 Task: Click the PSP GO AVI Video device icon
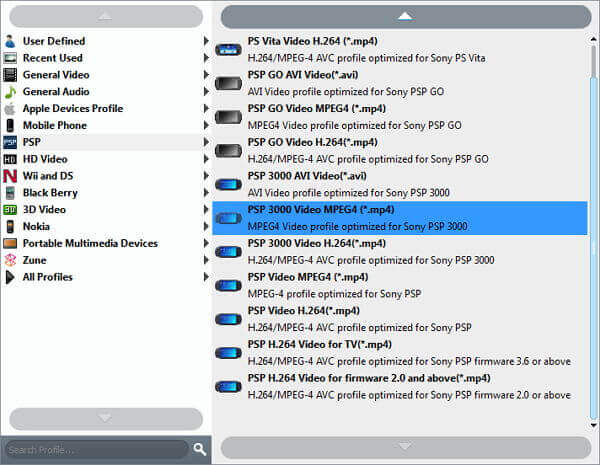click(x=228, y=83)
